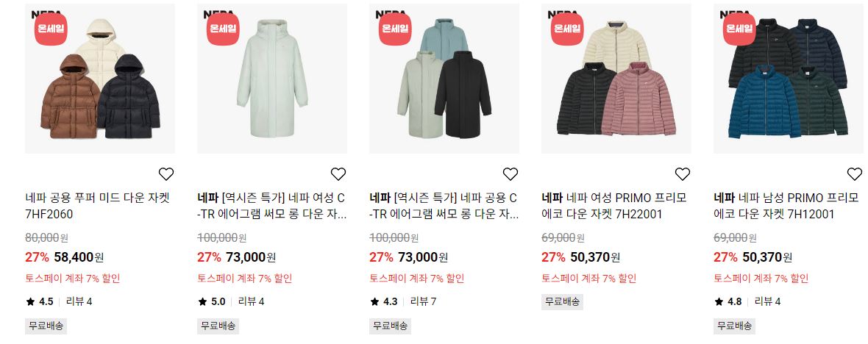Wishlist the unisex C-TR Airgram long down jacket
This screenshot has width=868, height=344.
point(511,174)
